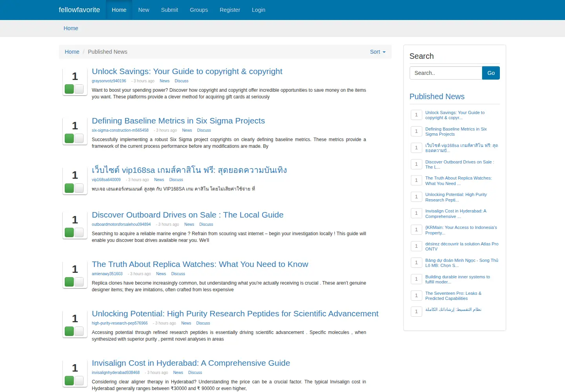
Task: Upvote Discover Outboard Drives on Sale post
Action: [69, 232]
